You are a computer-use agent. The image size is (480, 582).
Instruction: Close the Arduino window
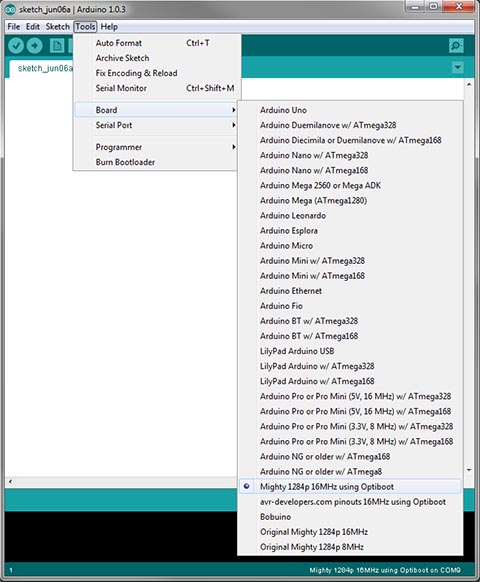pos(459,7)
